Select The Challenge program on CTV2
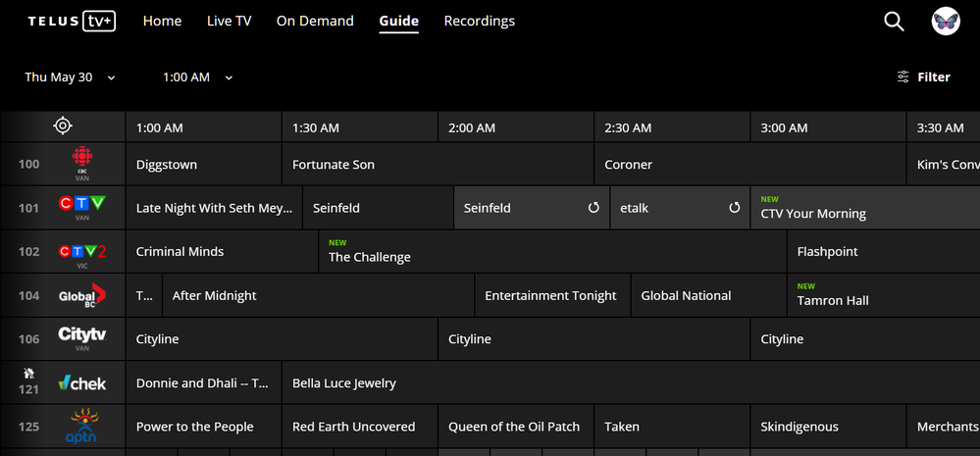The height and width of the screenshot is (456, 980). [370, 257]
